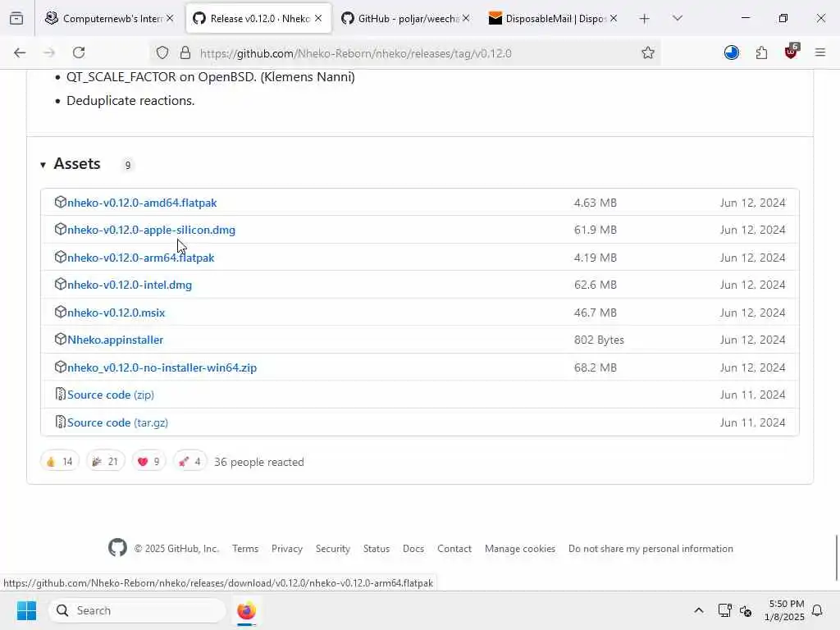This screenshot has height=630, width=840.
Task: Click the Windows taskbar Search box
Action: [x=137, y=610]
